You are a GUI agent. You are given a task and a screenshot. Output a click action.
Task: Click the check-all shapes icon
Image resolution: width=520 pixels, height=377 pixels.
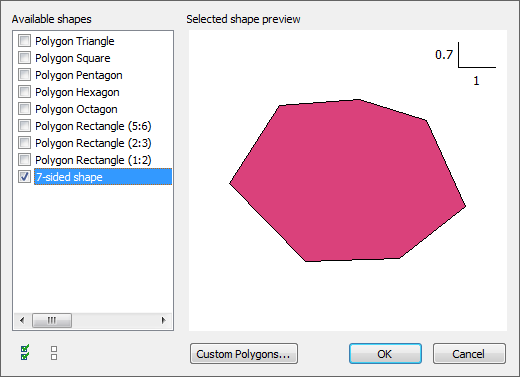pyautogui.click(x=25, y=352)
